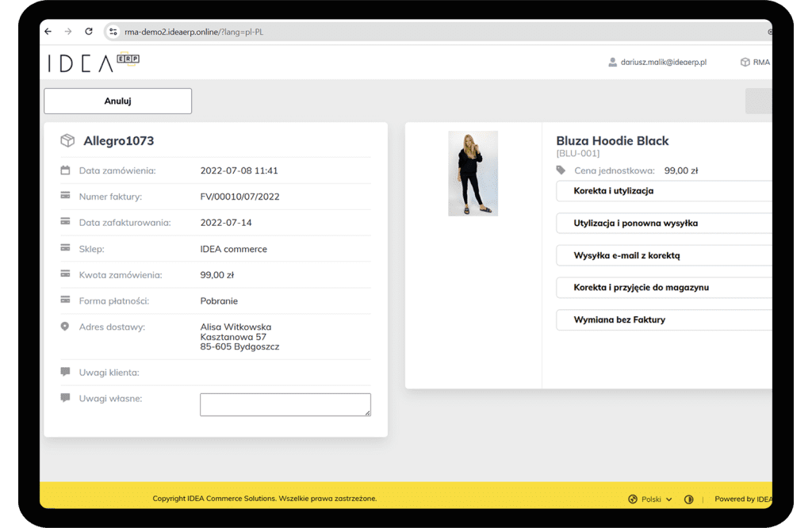Open the Bluza Hoodie Black product thumbnail
The height and width of the screenshot is (528, 812).
point(473,173)
